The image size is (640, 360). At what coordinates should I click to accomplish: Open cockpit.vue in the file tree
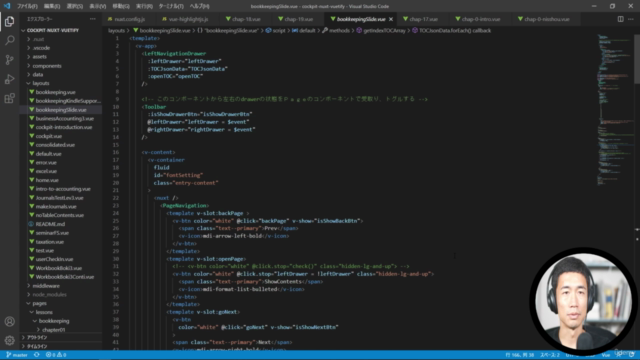click(49, 136)
